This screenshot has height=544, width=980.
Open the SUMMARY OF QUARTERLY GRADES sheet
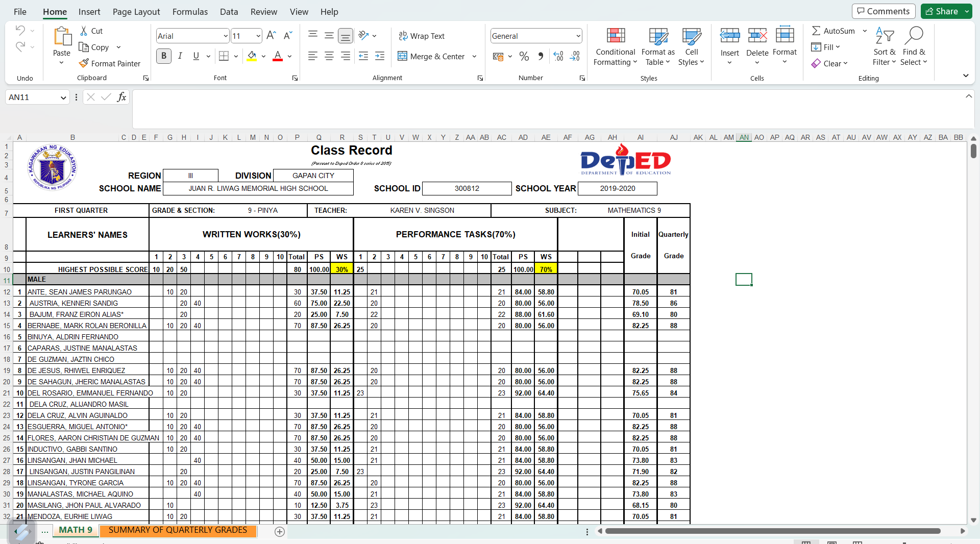tap(178, 530)
